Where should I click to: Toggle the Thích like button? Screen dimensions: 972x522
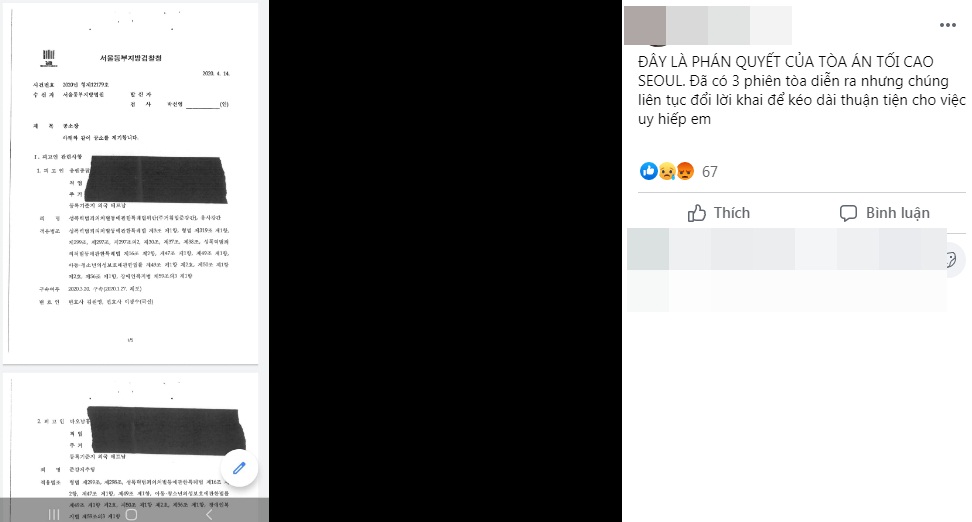point(719,213)
